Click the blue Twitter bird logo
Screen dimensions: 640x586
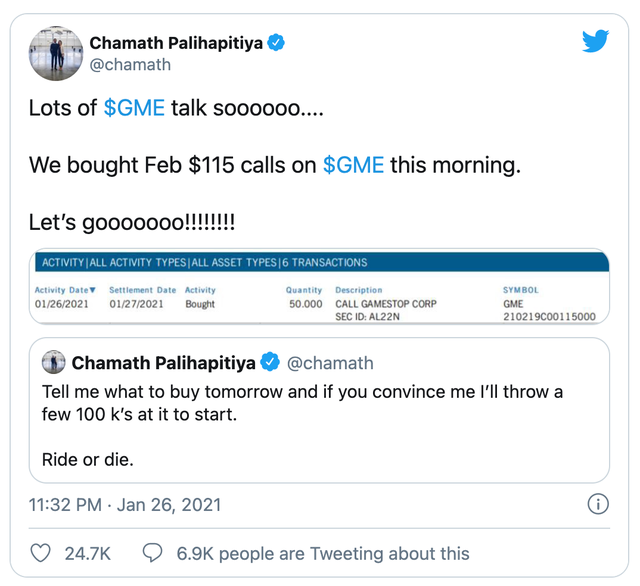coord(595,41)
